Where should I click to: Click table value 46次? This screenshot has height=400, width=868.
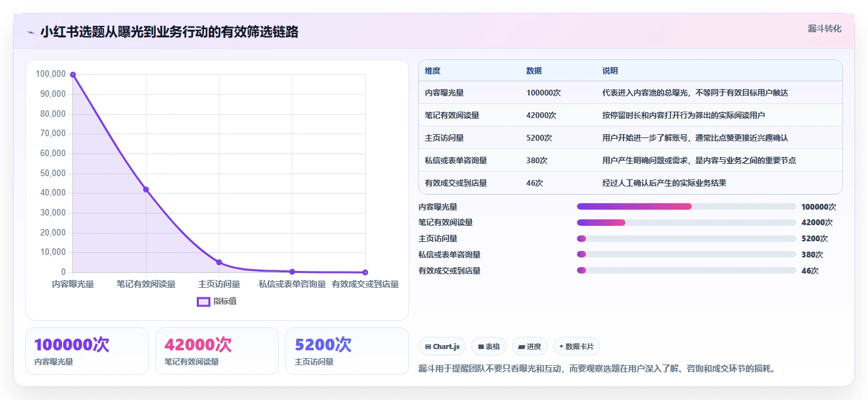pos(534,183)
